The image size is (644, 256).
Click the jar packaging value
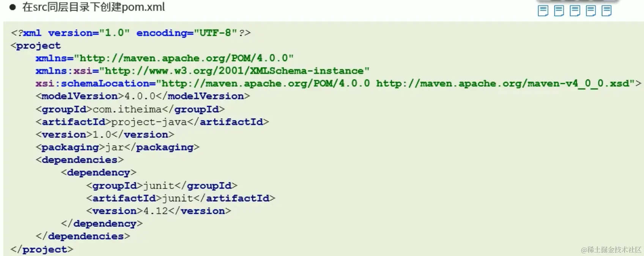[114, 147]
